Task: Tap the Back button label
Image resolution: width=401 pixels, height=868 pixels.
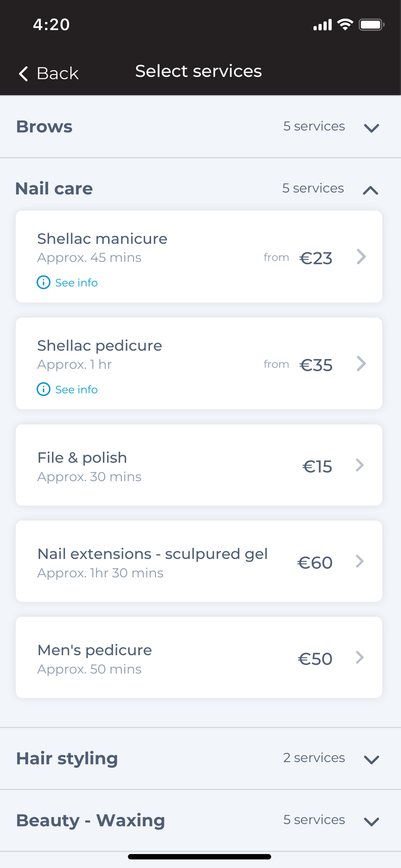Action: coord(58,74)
